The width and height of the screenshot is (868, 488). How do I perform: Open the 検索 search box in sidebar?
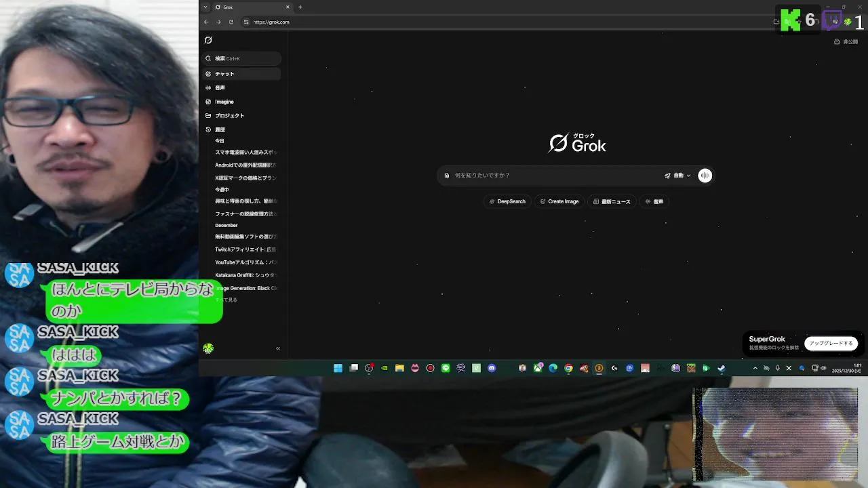click(241, 58)
